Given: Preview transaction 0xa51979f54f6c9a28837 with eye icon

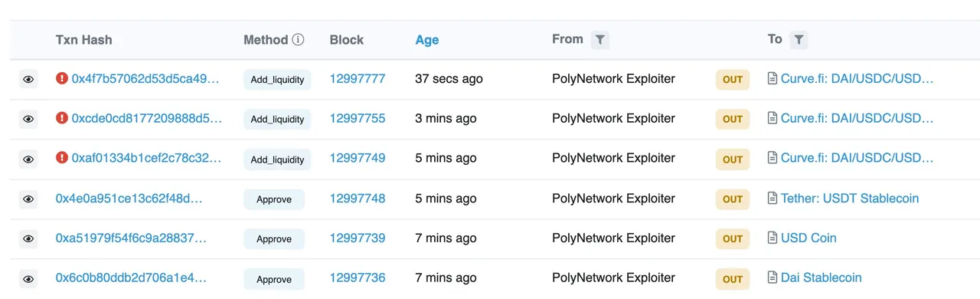Looking at the screenshot, I should tap(28, 238).
